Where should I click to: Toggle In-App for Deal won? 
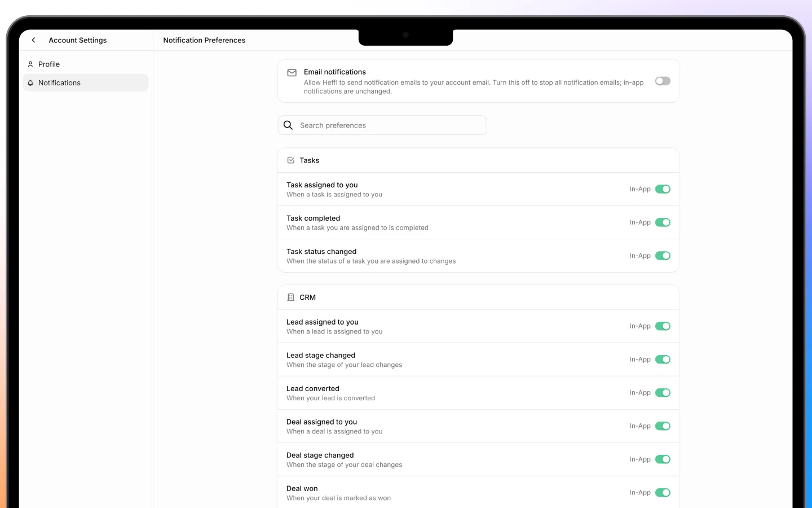tap(663, 493)
